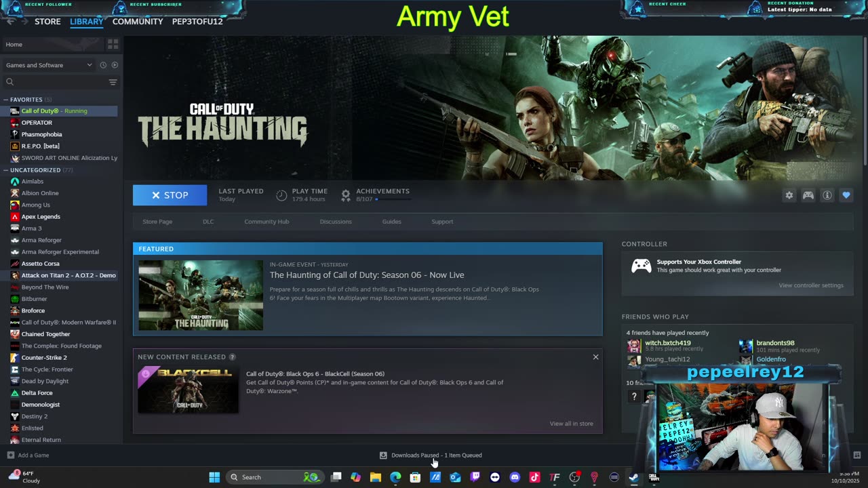868x488 pixels.
Task: Open the game's Store Page link
Action: 157,222
